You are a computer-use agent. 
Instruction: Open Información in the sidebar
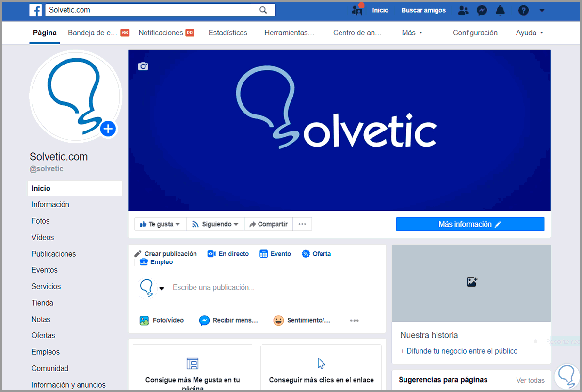[50, 205]
